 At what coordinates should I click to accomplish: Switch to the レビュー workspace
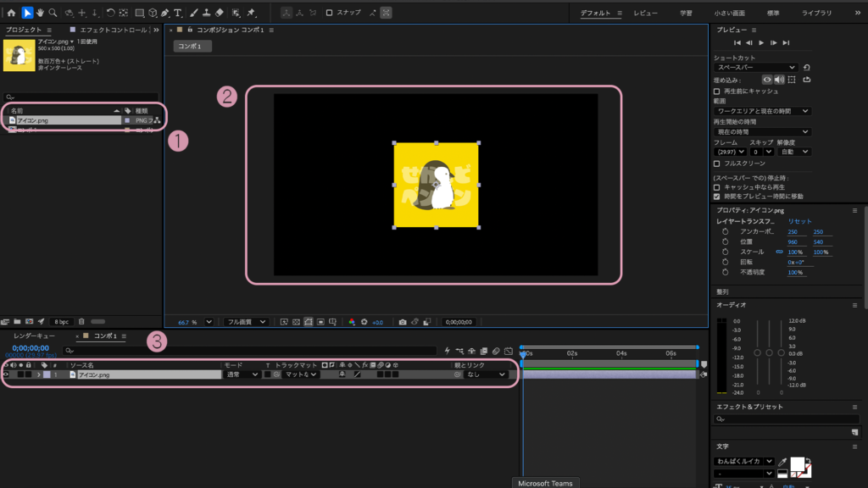[x=645, y=13]
